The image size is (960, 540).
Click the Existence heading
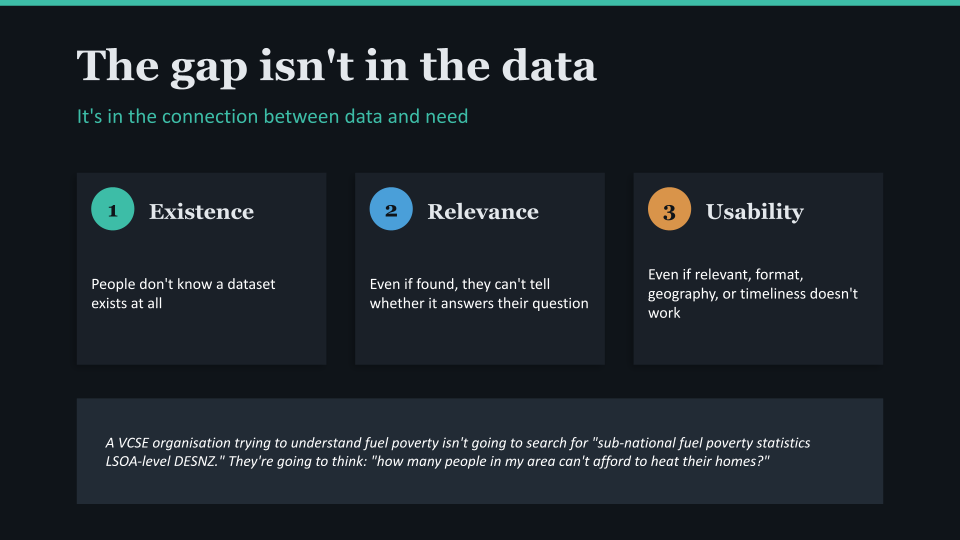201,212
